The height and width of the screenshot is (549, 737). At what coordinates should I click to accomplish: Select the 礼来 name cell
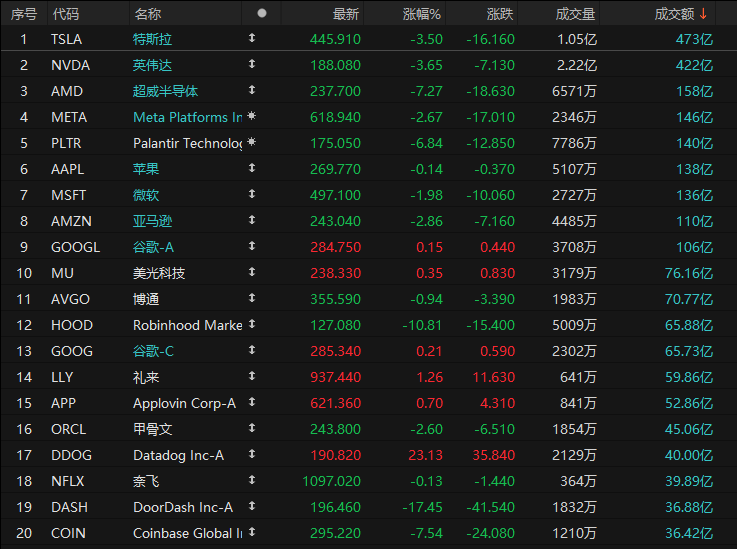pyautogui.click(x=146, y=377)
